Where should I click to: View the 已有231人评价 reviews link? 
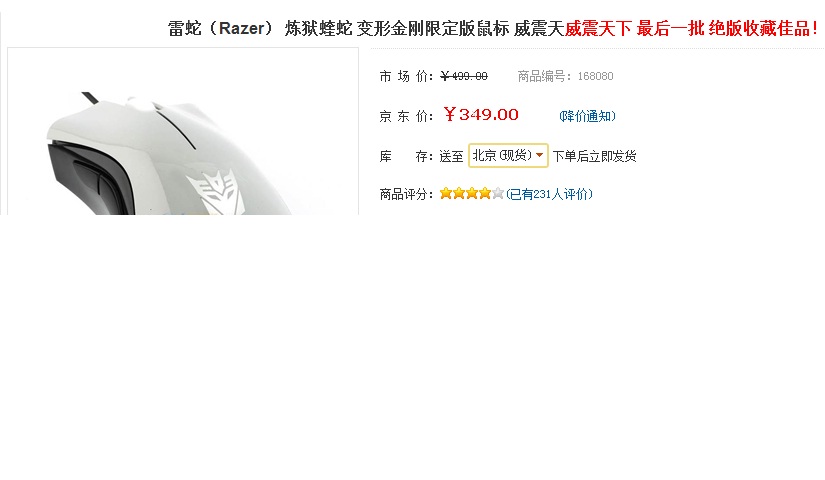click(x=549, y=194)
